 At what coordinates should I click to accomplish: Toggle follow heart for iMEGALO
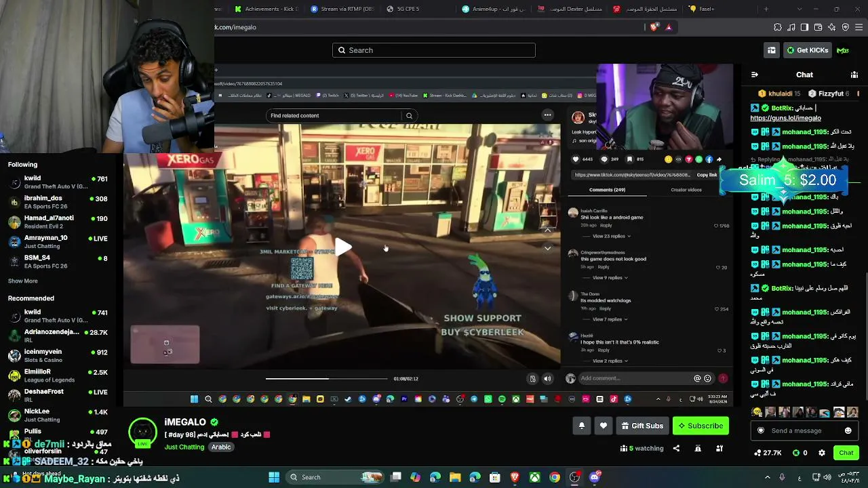pos(604,426)
